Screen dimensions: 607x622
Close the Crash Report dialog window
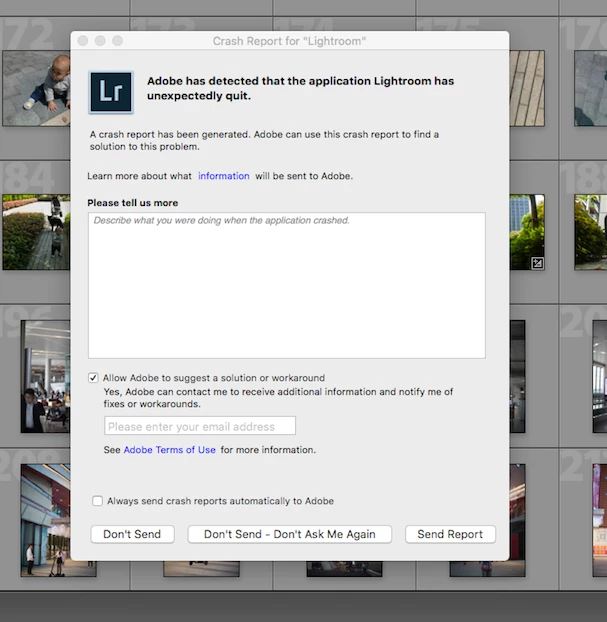[x=83, y=41]
